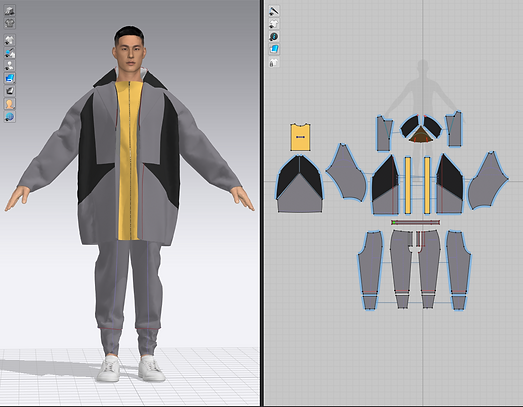Click the shirt-outline garment icon below the render icon
The width and height of the screenshot is (523, 407).
click(10, 23)
